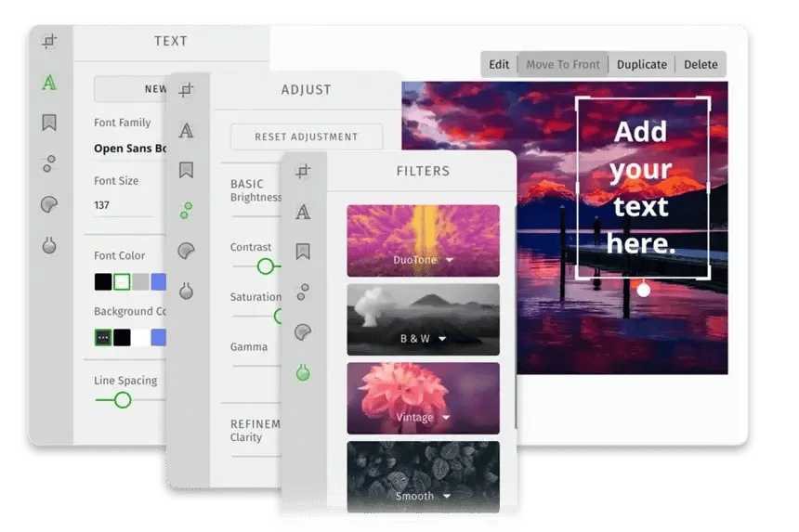Select the 'Add your text here.' text box
Viewport: 799px width, 532px height.
643,188
